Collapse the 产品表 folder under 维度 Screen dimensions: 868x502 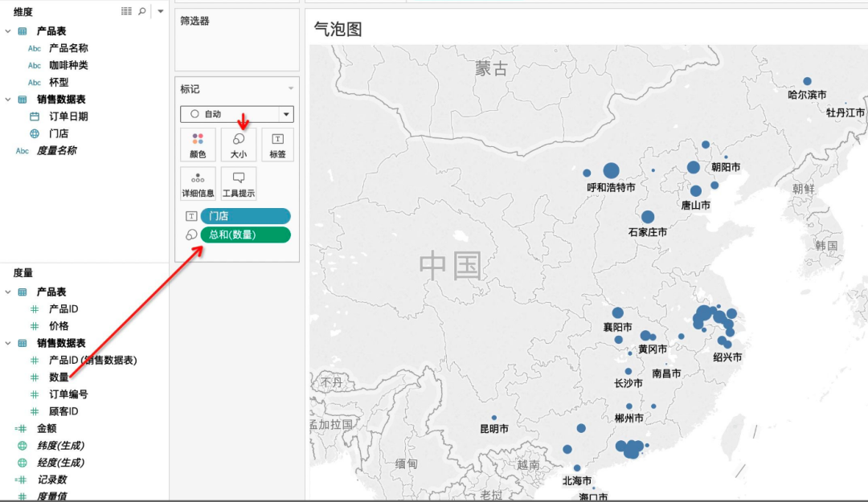(x=8, y=31)
